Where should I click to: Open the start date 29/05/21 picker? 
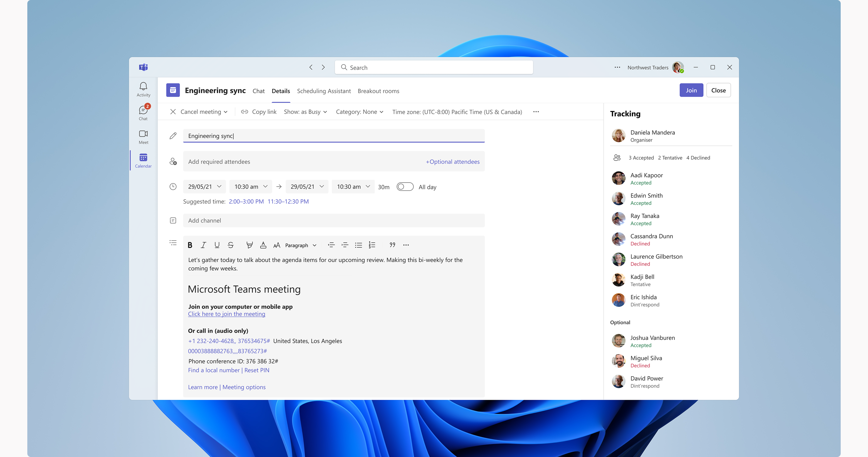point(204,187)
